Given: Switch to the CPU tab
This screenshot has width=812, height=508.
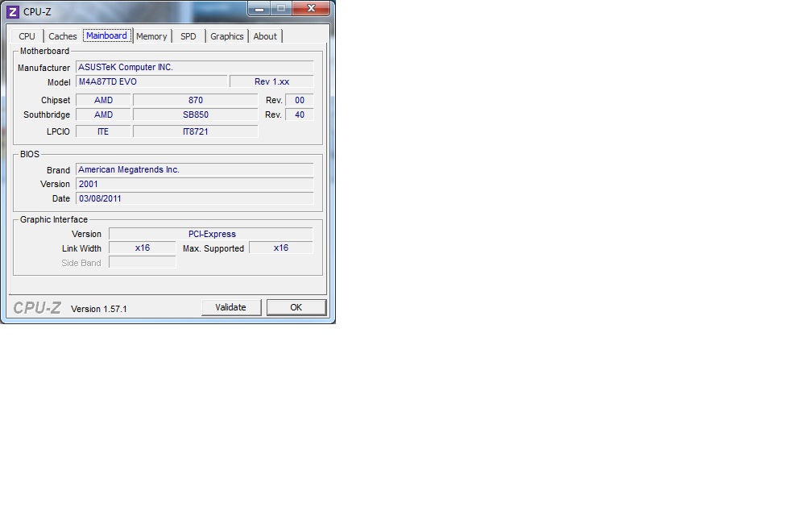Looking at the screenshot, I should tap(27, 36).
